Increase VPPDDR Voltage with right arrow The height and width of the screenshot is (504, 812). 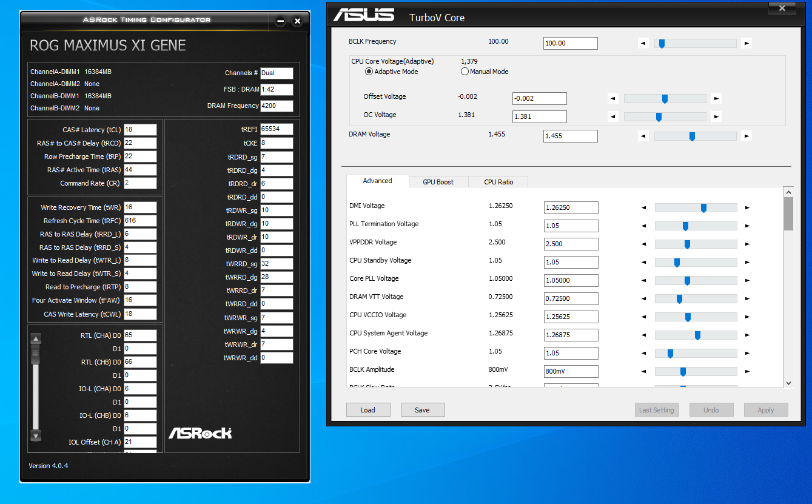tap(748, 244)
